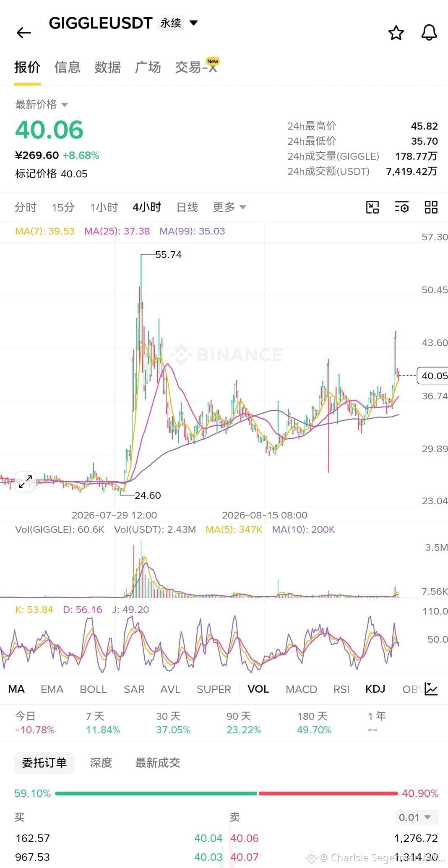The image size is (448, 868).
Task: Tap the MA(5): 347K volume legend
Action: click(234, 529)
